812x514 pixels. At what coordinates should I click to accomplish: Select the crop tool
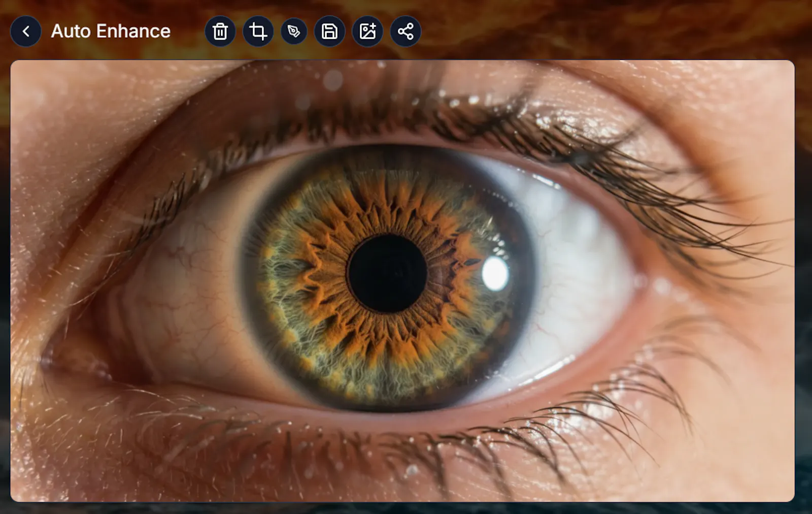tap(258, 31)
